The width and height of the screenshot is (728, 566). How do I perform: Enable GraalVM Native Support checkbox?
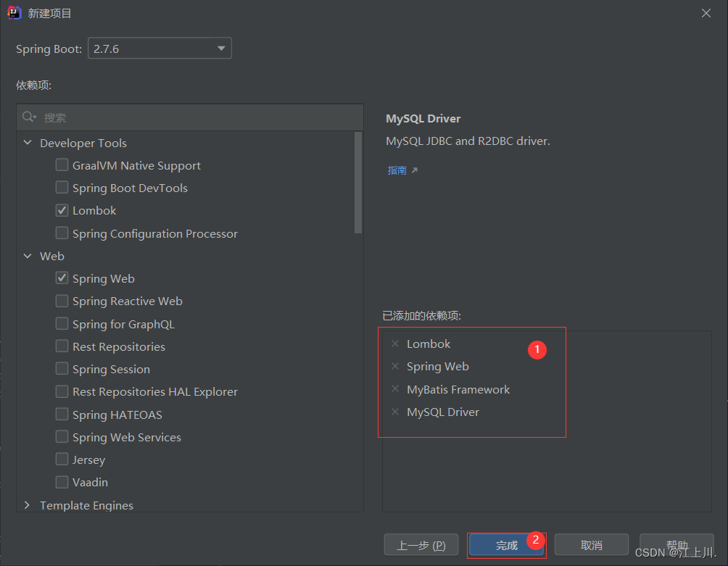pos(62,165)
